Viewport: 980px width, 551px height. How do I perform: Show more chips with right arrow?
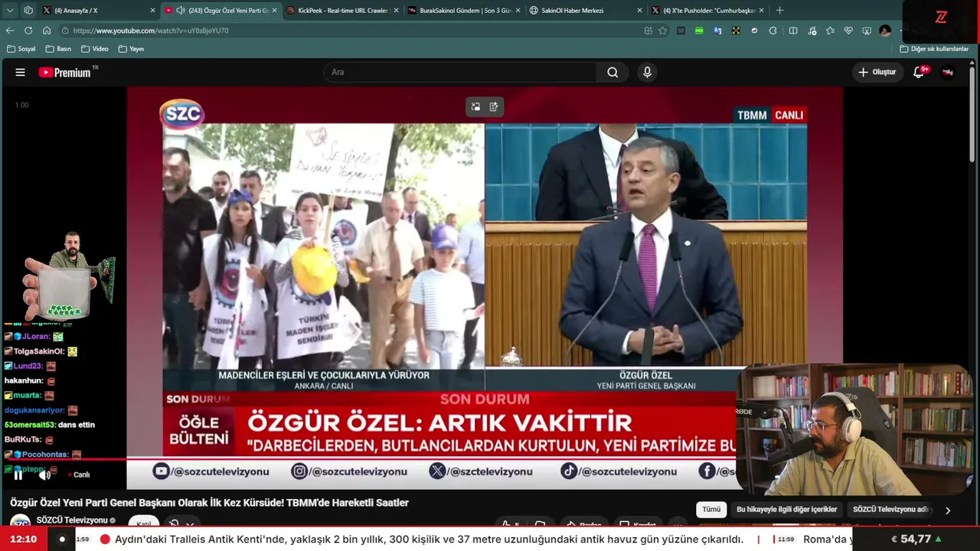click(x=948, y=510)
